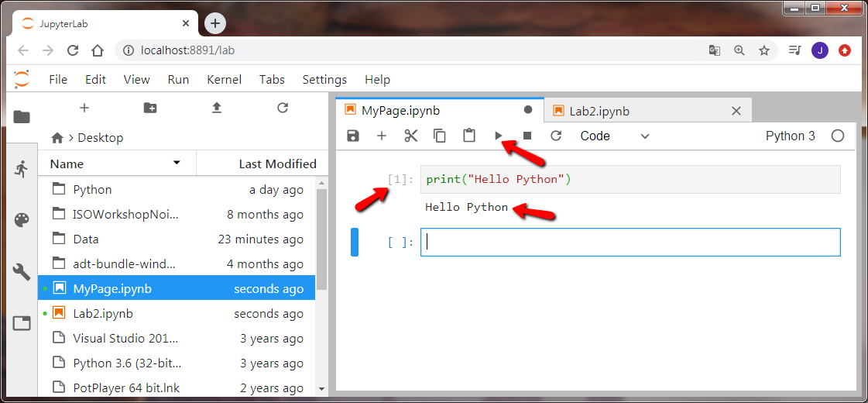The width and height of the screenshot is (868, 403).
Task: Click the Desktop breadcrumb
Action: coord(100,137)
